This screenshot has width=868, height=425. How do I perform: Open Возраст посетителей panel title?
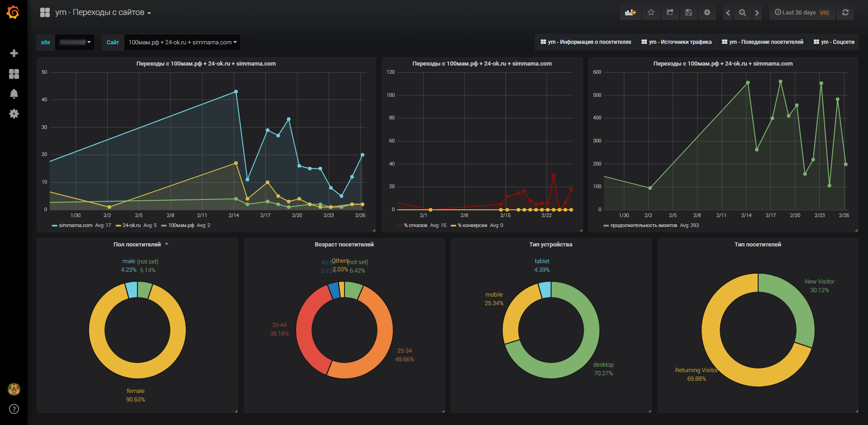coord(344,245)
